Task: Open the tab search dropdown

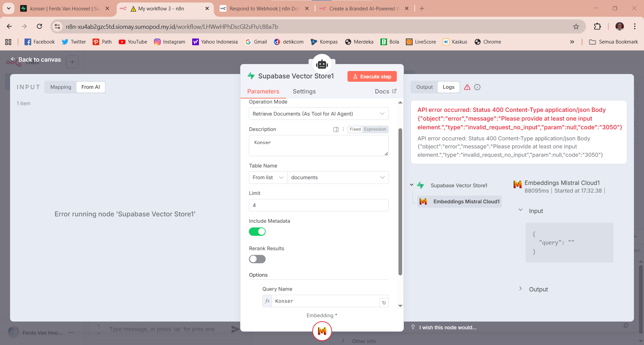Action: pos(9,8)
